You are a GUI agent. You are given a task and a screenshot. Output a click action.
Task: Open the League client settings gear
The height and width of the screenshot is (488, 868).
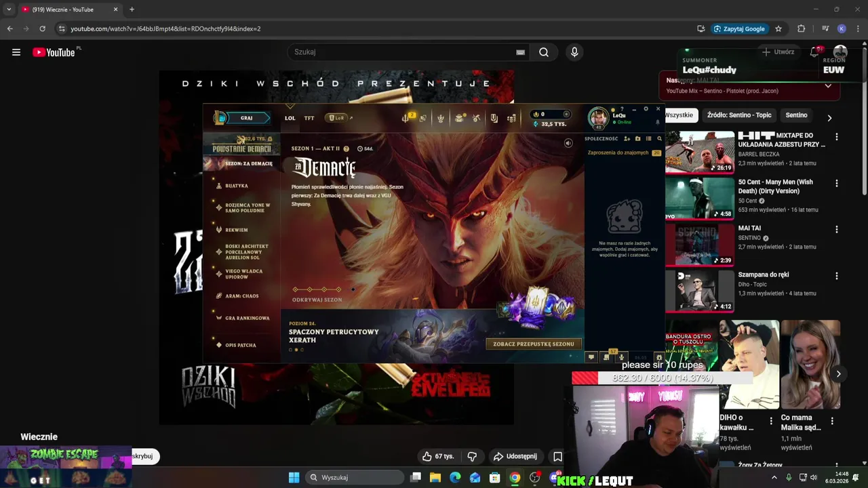pyautogui.click(x=646, y=108)
